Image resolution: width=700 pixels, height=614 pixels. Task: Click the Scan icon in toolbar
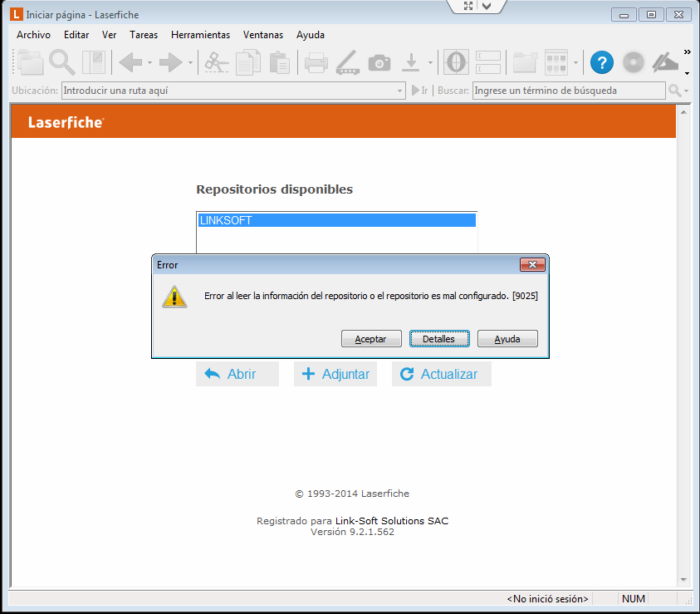tap(348, 62)
